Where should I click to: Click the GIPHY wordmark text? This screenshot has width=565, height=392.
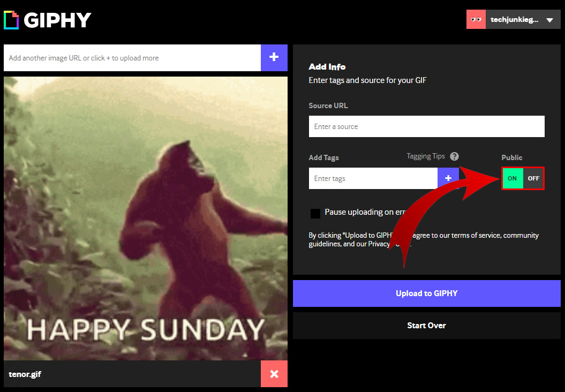click(58, 20)
